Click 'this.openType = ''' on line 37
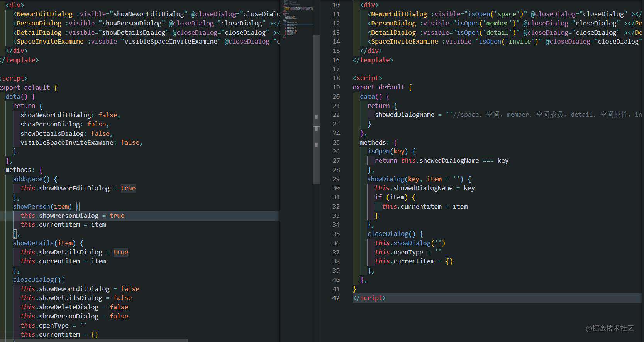 (408, 253)
